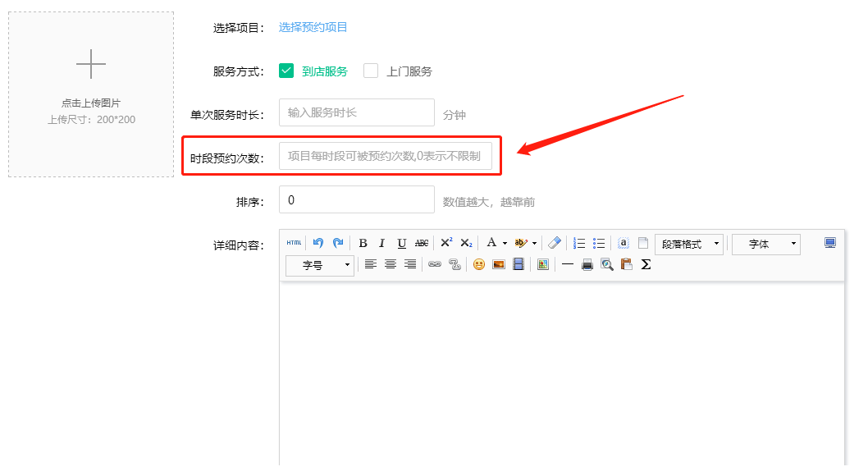
Task: Insert a special symbol with the sigma icon
Action: click(646, 264)
